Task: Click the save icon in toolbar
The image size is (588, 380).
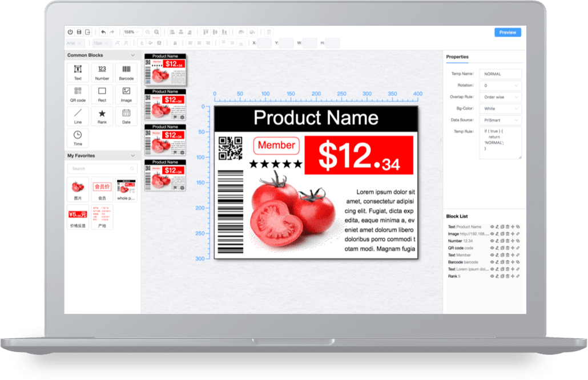Action: pos(79,33)
